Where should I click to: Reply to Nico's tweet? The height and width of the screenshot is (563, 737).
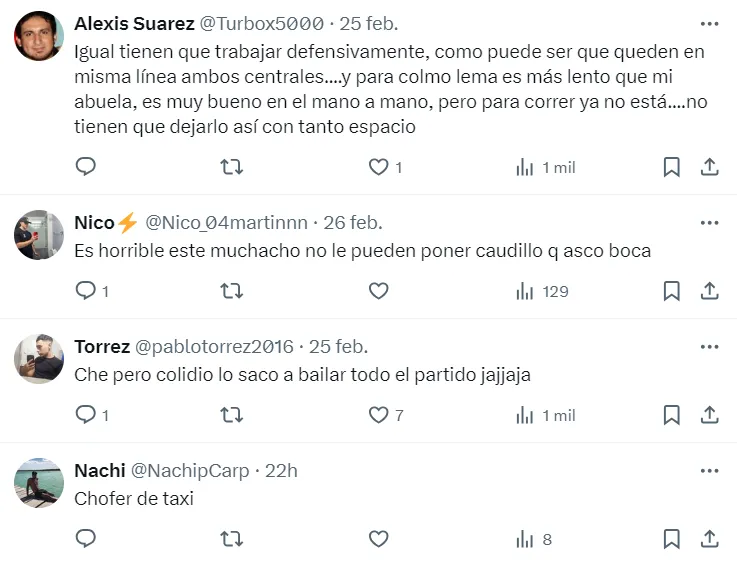click(86, 291)
